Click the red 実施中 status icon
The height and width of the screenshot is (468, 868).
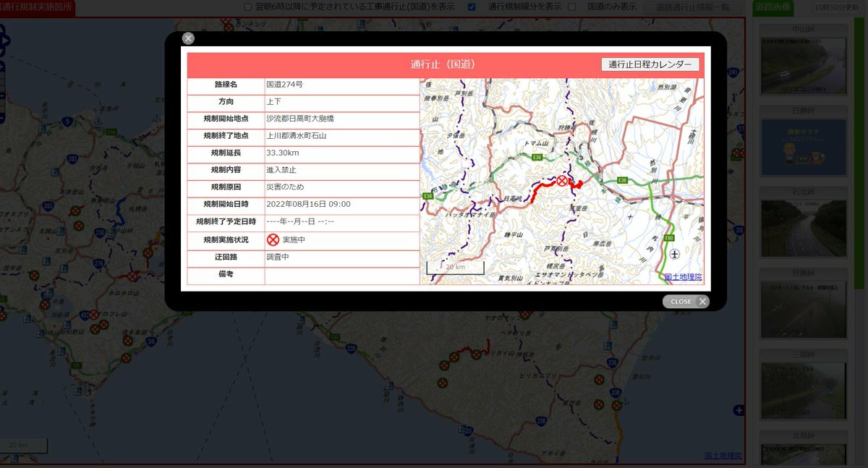[273, 240]
